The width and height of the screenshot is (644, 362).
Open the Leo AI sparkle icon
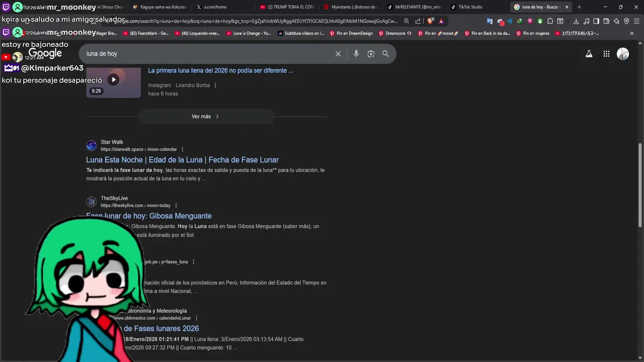tap(616, 21)
